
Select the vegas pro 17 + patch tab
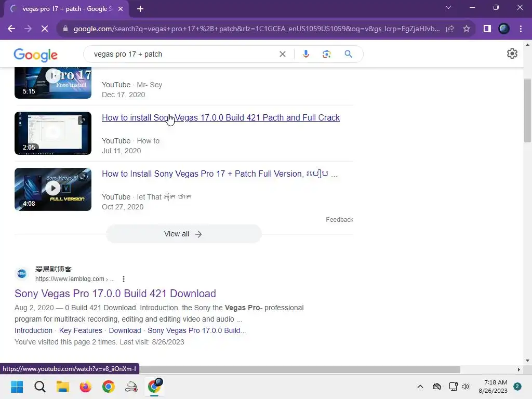[x=66, y=9]
